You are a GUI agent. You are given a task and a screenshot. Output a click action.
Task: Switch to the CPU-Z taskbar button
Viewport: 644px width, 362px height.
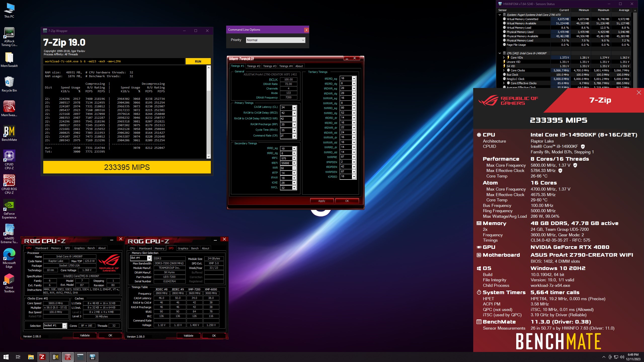(x=42, y=357)
